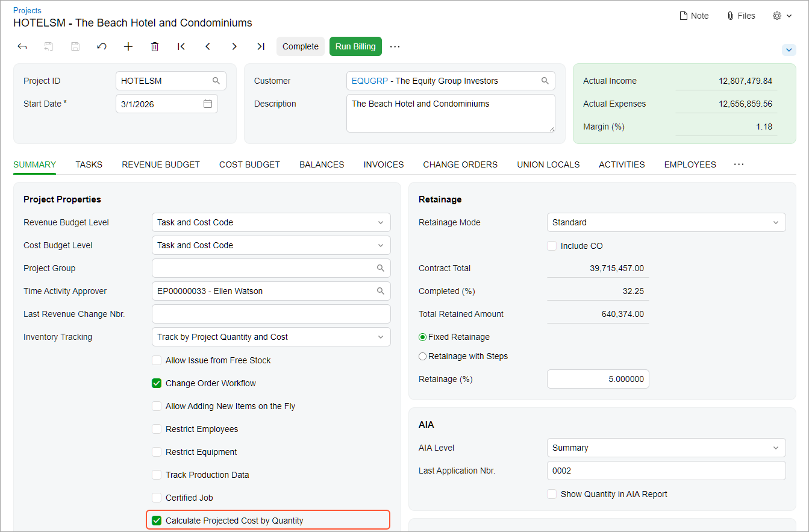This screenshot has width=809, height=532.
Task: Click the Undo/Cancel toolbar icon
Action: click(102, 46)
